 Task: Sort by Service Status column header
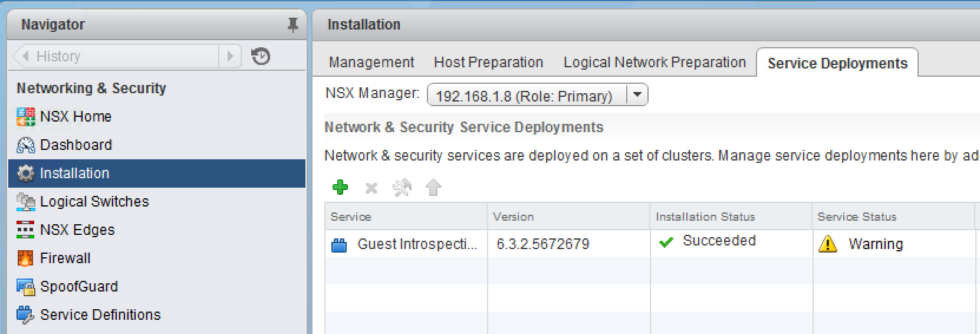[893, 217]
